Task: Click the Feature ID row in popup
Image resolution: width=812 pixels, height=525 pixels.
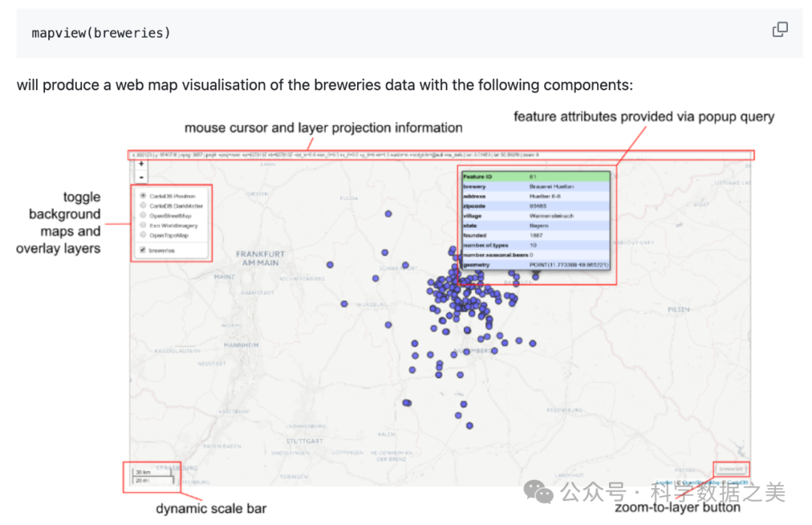Action: click(535, 177)
